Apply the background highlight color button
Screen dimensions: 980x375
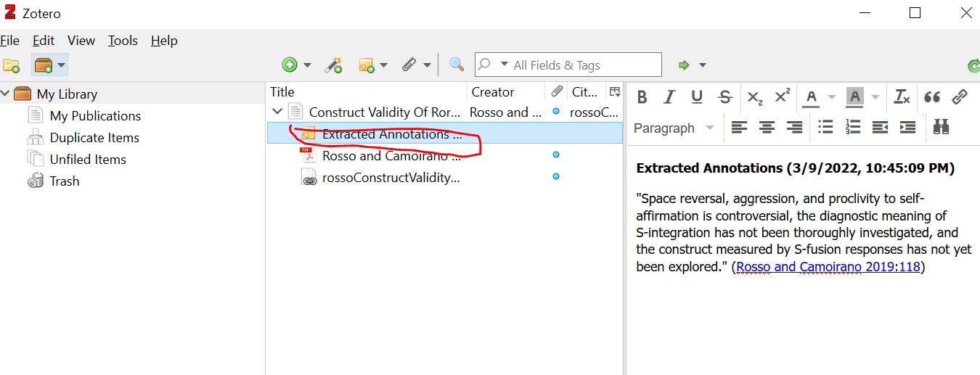(x=855, y=96)
